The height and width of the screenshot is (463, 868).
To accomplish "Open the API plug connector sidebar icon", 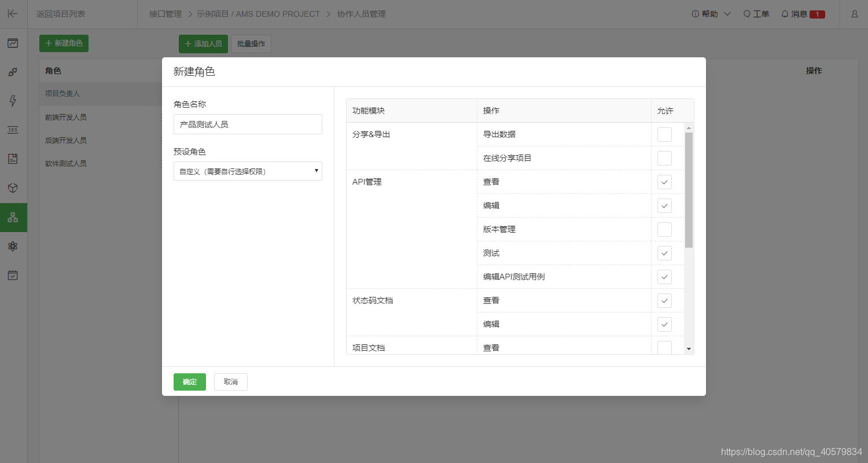I will 13,72.
